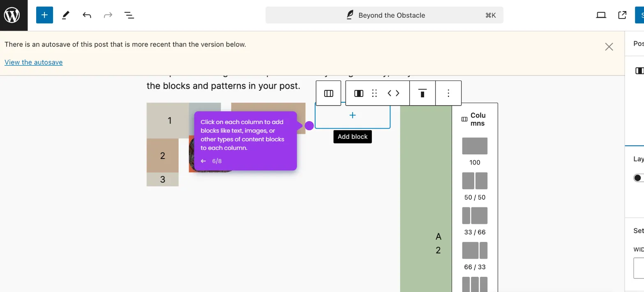Viewport: 644px width, 292px height.
Task: Click the paragraph 'the blocks and patterns in your post.'
Action: tap(224, 86)
